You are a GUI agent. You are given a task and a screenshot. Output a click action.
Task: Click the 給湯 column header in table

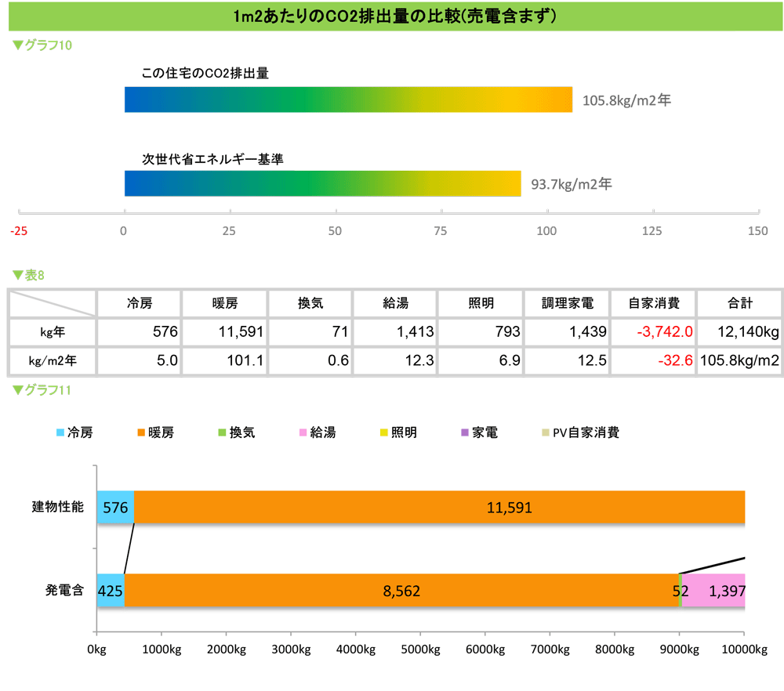click(395, 303)
